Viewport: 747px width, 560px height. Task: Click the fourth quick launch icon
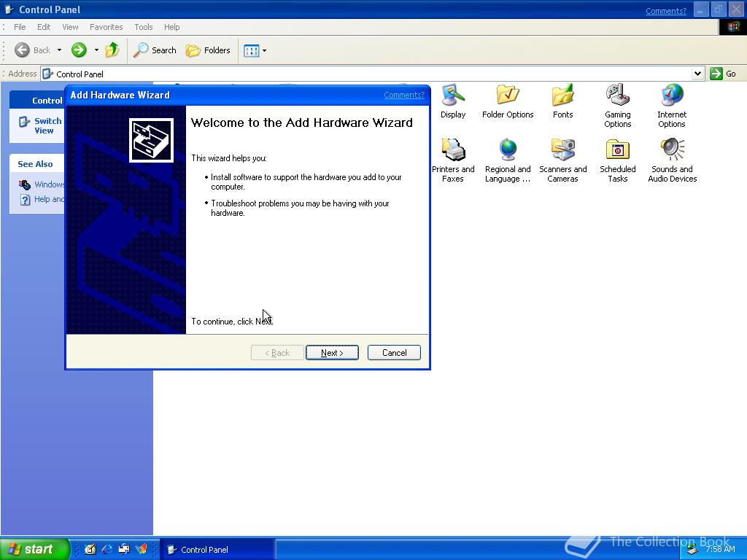pos(142,550)
